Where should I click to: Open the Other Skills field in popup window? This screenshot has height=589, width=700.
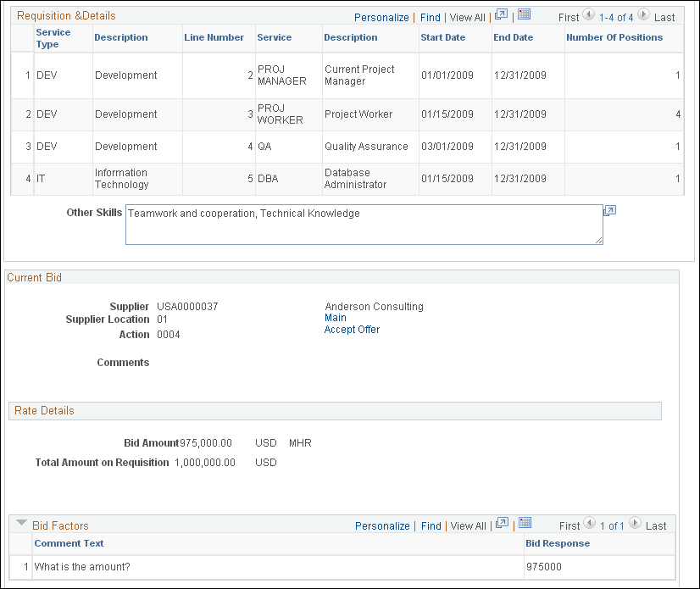[609, 209]
